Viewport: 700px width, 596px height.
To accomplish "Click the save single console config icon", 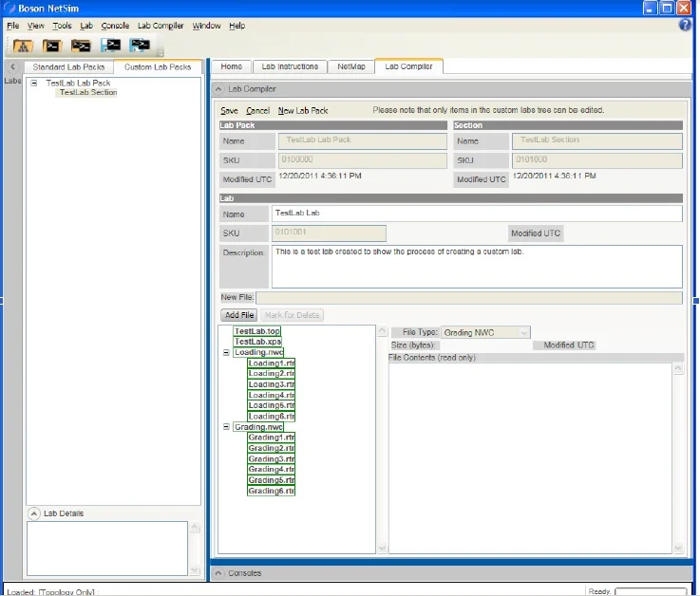I will tap(110, 46).
